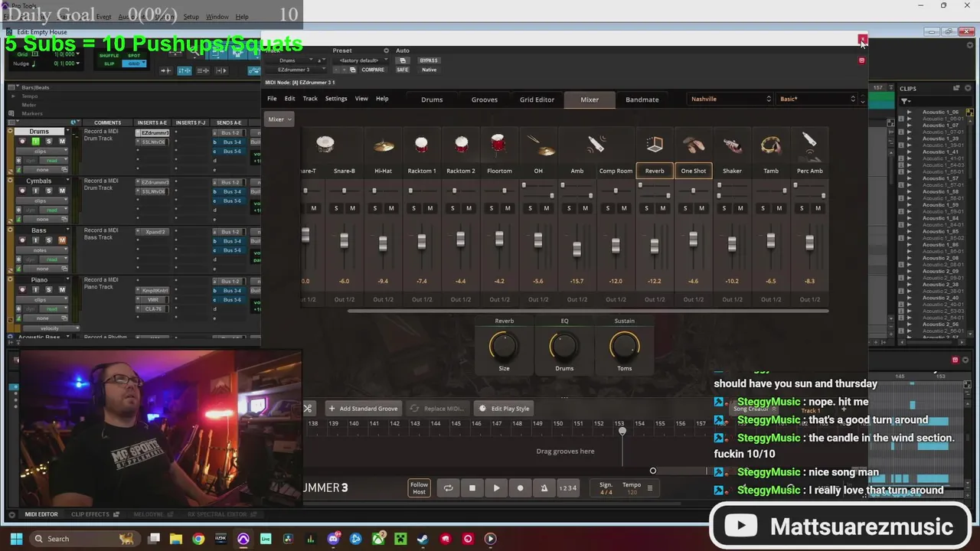The width and height of the screenshot is (980, 551).
Task: Select the Tamb tambourine icon
Action: pos(771,145)
